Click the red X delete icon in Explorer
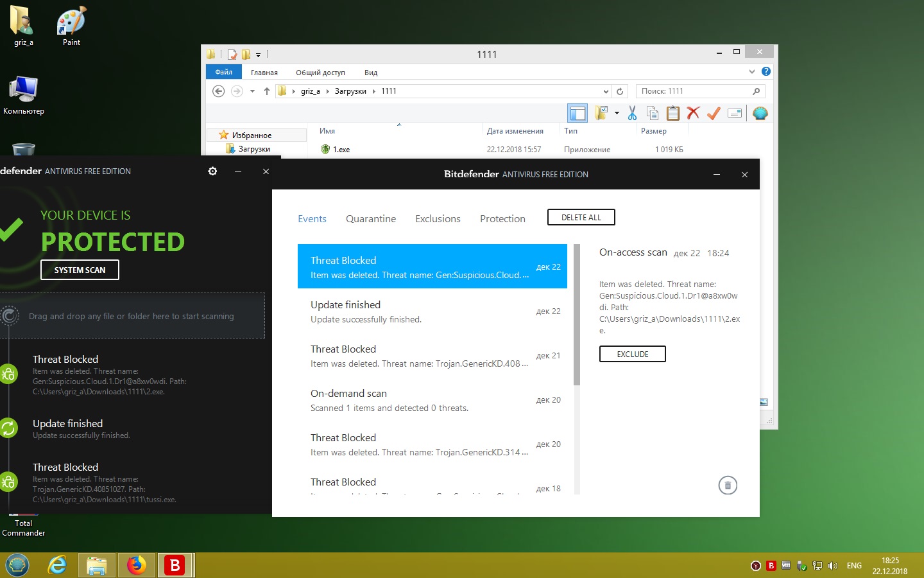This screenshot has width=924, height=578. tap(693, 113)
